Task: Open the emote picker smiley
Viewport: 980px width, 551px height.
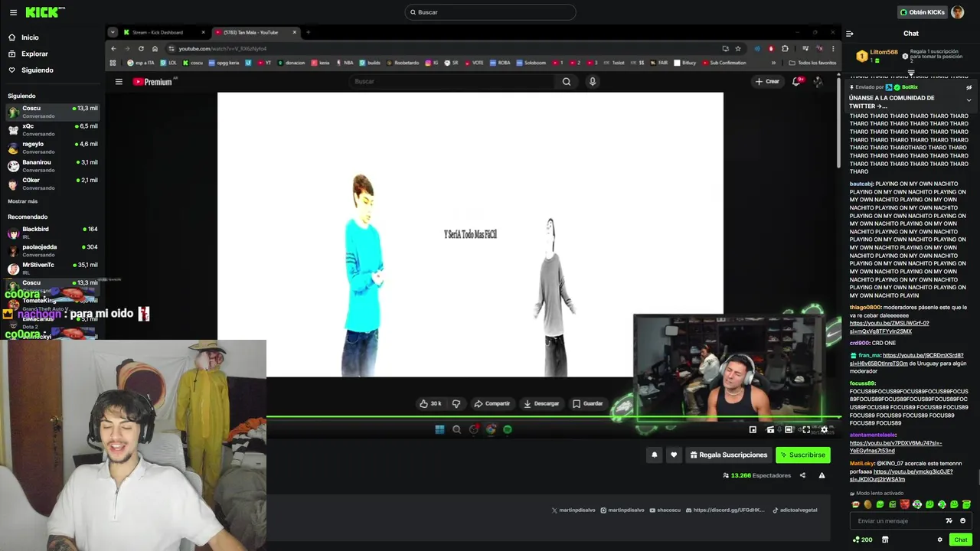Action: [x=962, y=520]
